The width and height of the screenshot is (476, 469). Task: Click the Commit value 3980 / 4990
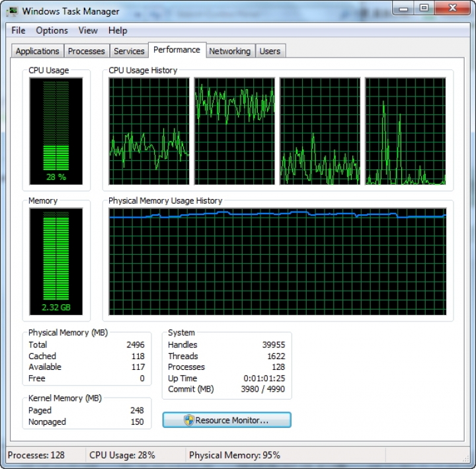click(263, 389)
